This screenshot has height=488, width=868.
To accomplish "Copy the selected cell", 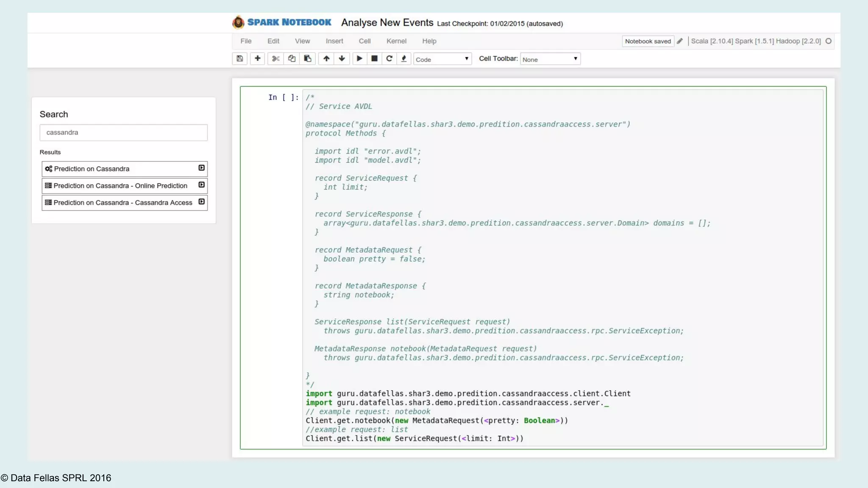I will (292, 58).
